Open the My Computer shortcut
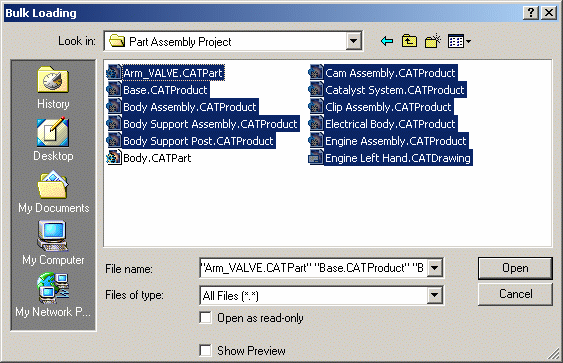The height and width of the screenshot is (363, 563). click(x=53, y=243)
